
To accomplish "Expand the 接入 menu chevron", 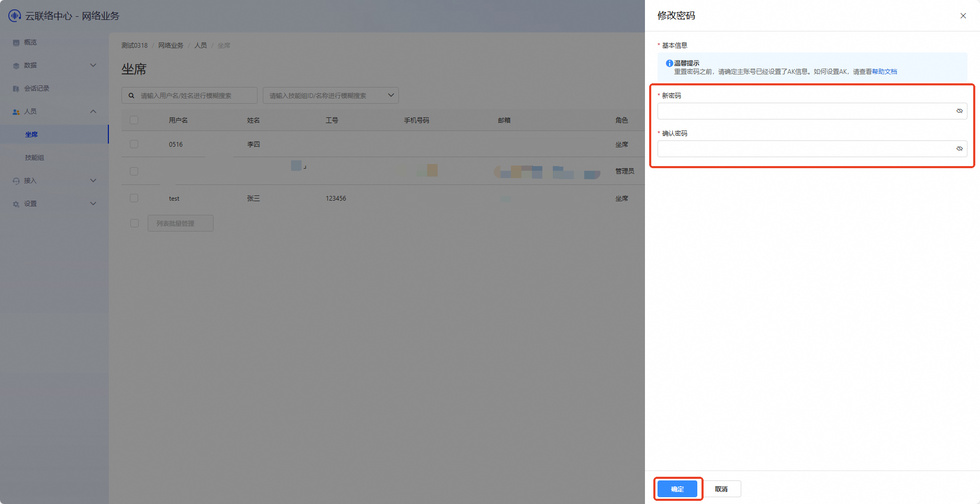I will 93,181.
